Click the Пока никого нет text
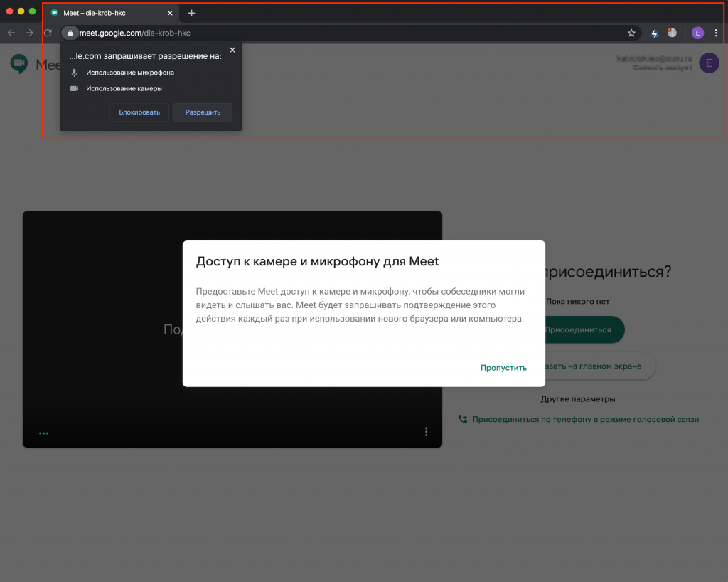The image size is (728, 582). point(577,302)
